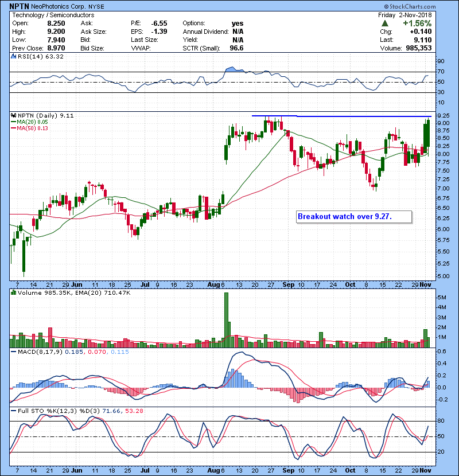
Task: Click the VWAP label
Action: point(141,48)
